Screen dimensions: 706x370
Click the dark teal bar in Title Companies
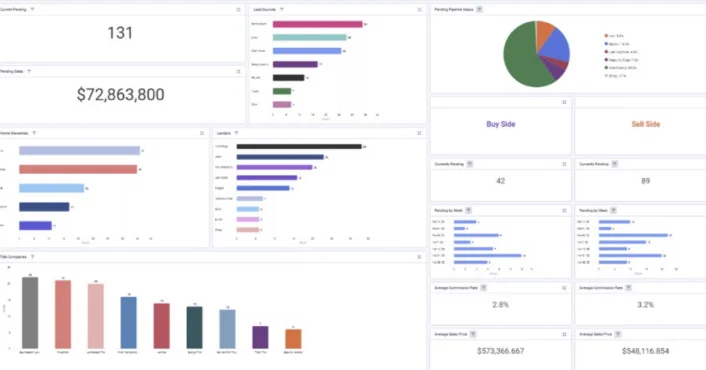(195, 328)
